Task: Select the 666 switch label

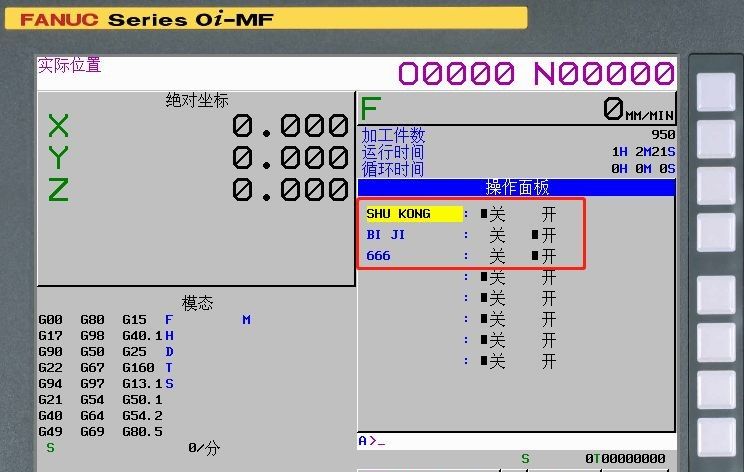Action: 378,256
